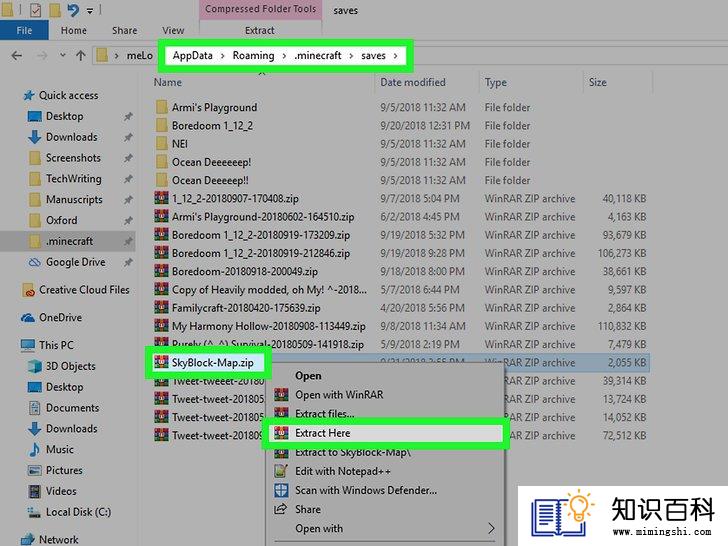This screenshot has height=546, width=728.
Task: Go up one folder level with the Up arrow
Action: (x=81, y=56)
